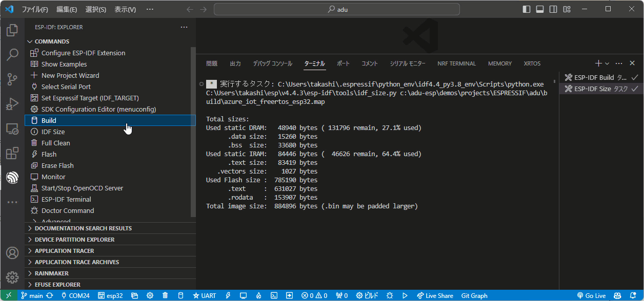This screenshot has width=644, height=301.
Task: Click the errors and warnings indicator
Action: [x=314, y=295]
